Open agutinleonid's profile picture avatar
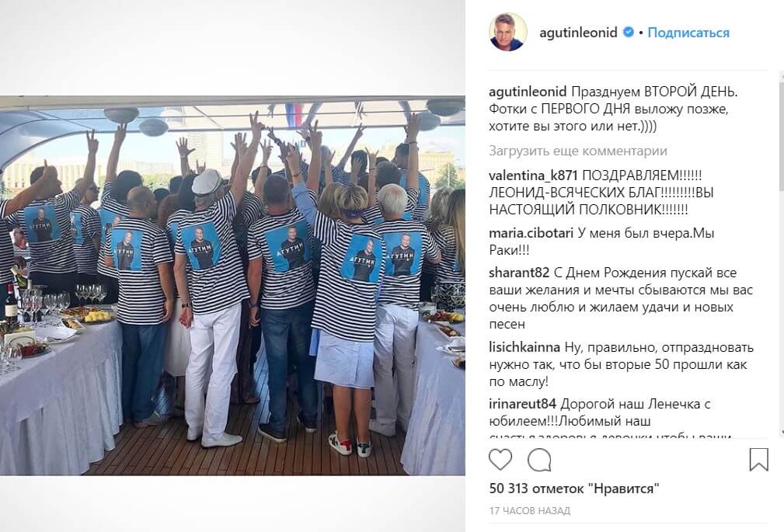The width and height of the screenshot is (784, 532). (508, 32)
